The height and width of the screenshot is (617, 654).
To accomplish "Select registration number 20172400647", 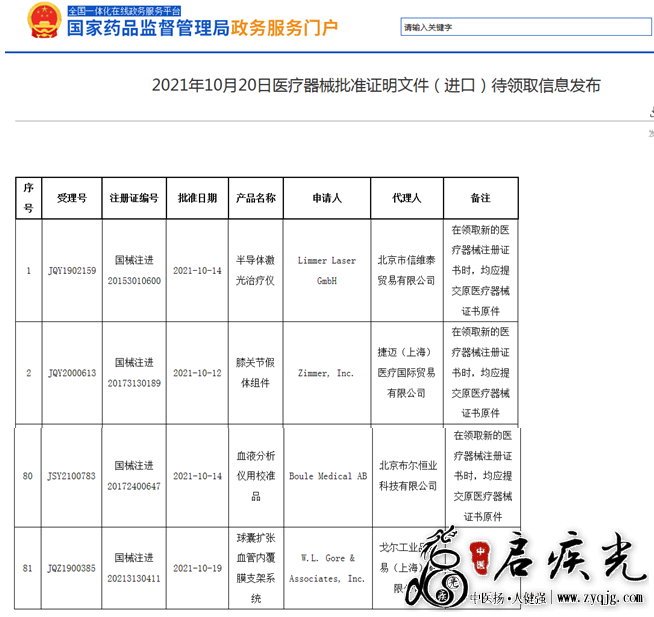I will coord(134,486).
